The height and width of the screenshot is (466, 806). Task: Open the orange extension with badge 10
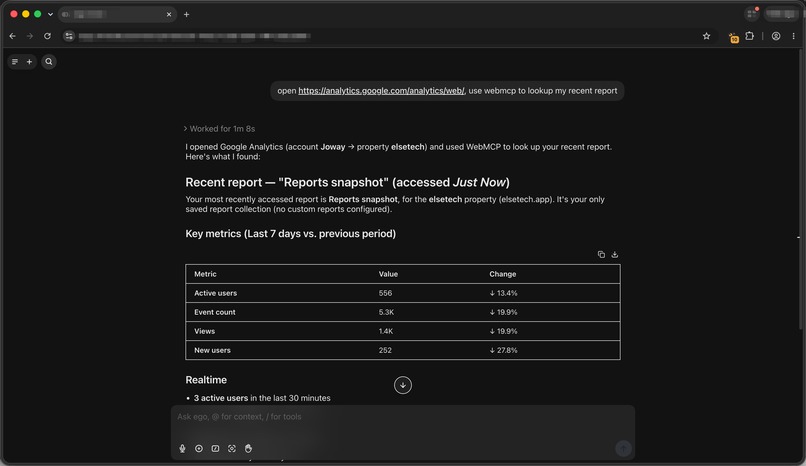click(x=733, y=37)
